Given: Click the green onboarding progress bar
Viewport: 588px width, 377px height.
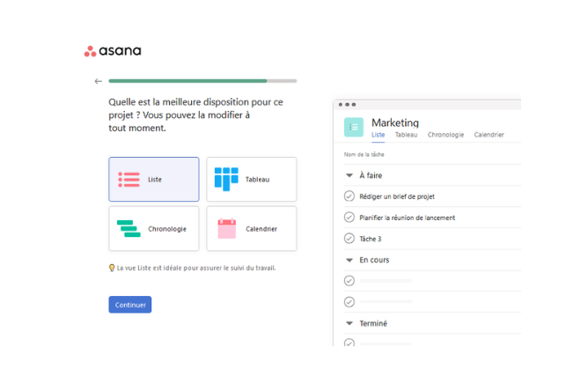Looking at the screenshot, I should 187,81.
